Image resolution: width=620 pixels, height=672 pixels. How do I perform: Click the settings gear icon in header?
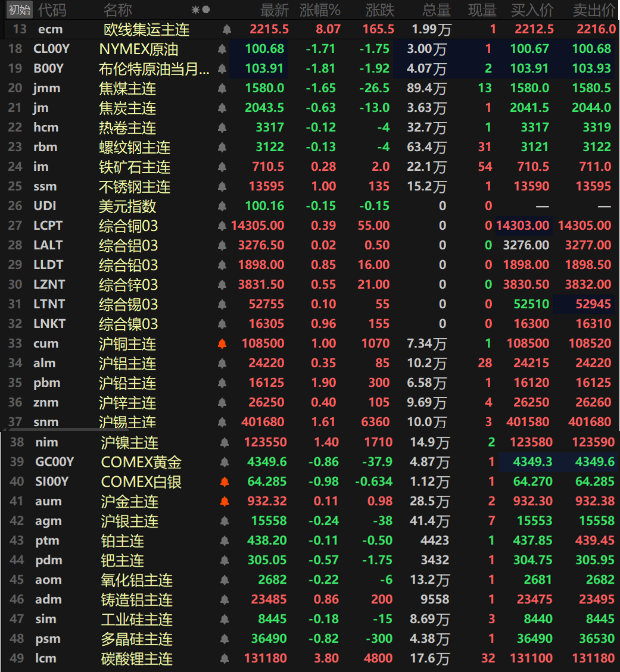(195, 10)
